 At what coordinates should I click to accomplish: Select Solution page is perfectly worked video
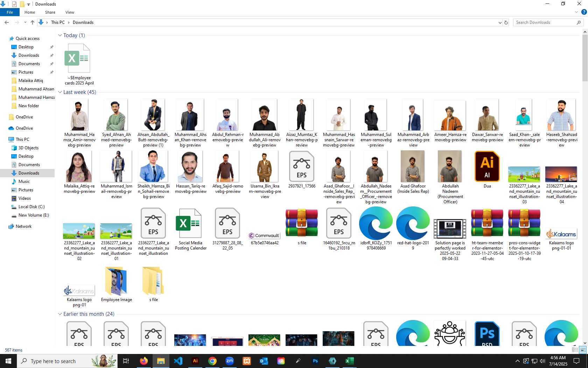pyautogui.click(x=450, y=240)
